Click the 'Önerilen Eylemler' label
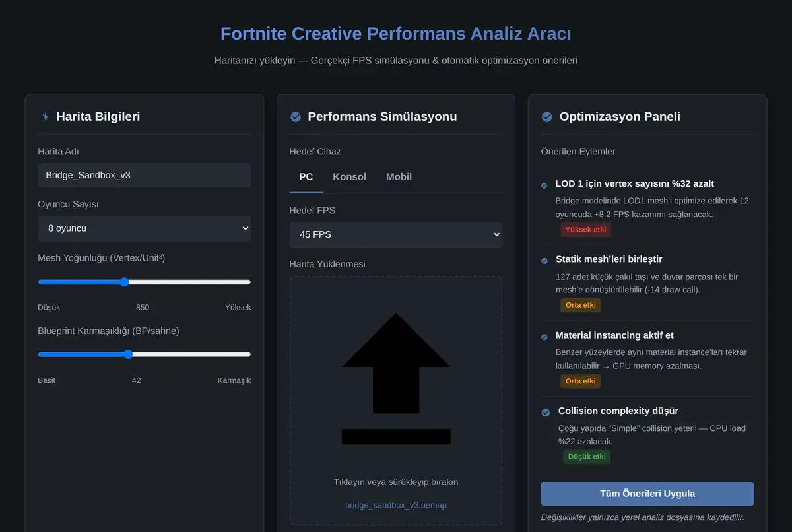The image size is (792, 532). (x=578, y=152)
